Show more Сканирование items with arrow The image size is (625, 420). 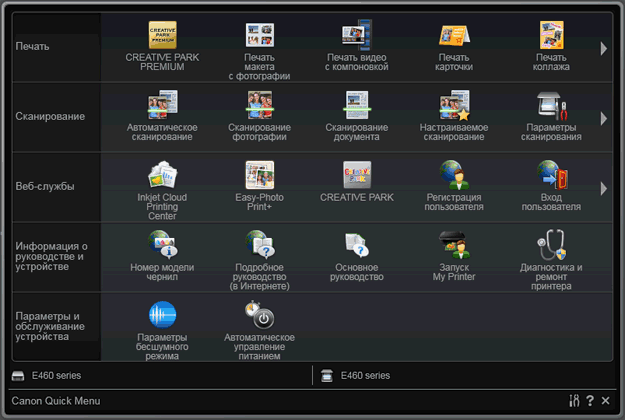(x=603, y=118)
